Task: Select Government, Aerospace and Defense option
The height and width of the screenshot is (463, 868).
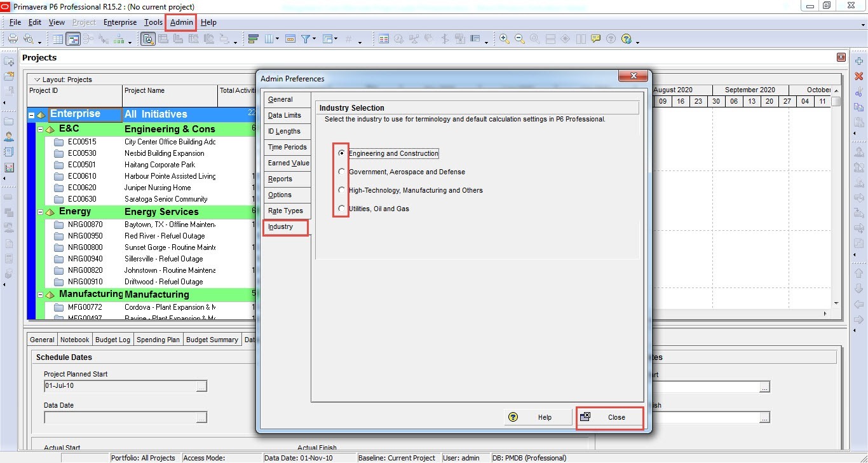Action: click(342, 172)
